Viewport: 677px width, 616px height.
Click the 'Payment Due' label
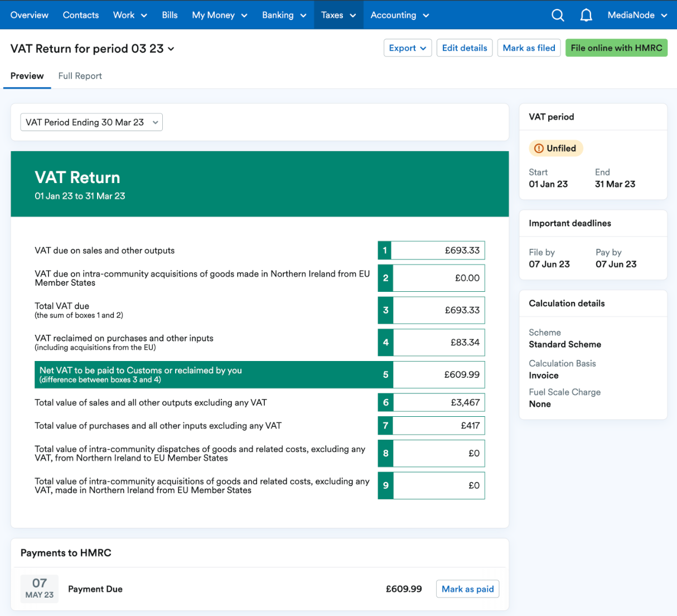pyautogui.click(x=95, y=589)
